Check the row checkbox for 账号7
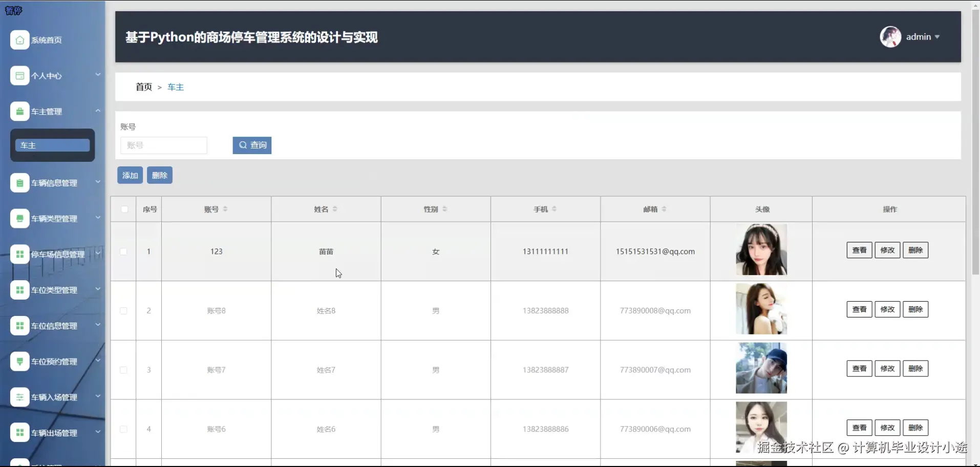Image resolution: width=980 pixels, height=467 pixels. 123,370
